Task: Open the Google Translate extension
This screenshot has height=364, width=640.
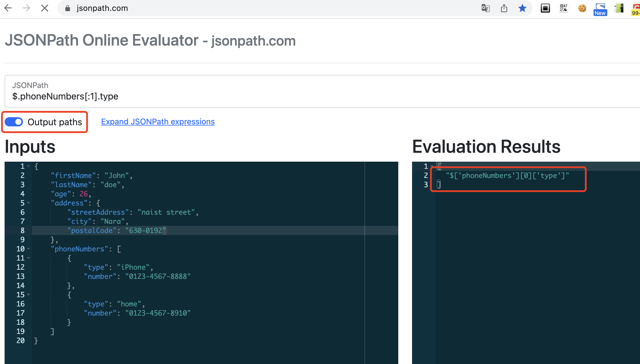Action: point(486,8)
